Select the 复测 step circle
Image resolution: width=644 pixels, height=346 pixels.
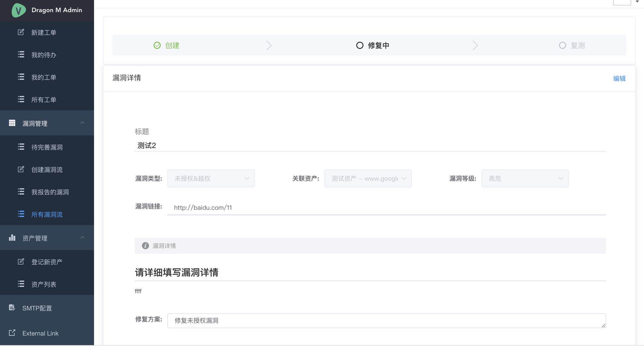[x=562, y=45]
